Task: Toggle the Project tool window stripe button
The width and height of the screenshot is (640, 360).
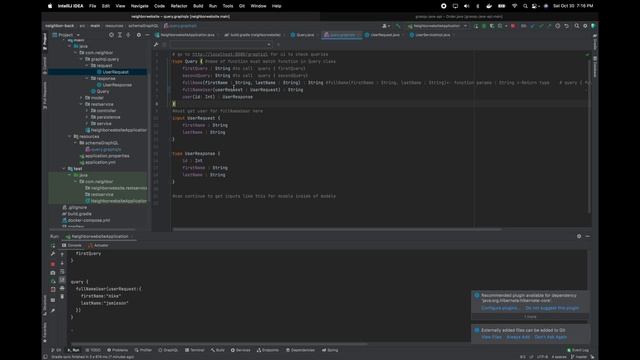Action: pyautogui.click(x=44, y=42)
